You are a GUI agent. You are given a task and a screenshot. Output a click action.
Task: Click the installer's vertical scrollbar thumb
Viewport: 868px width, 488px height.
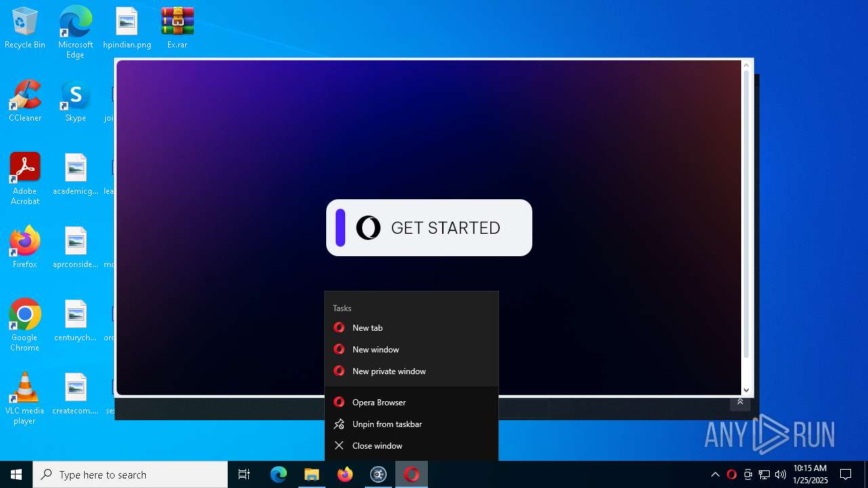(747, 214)
